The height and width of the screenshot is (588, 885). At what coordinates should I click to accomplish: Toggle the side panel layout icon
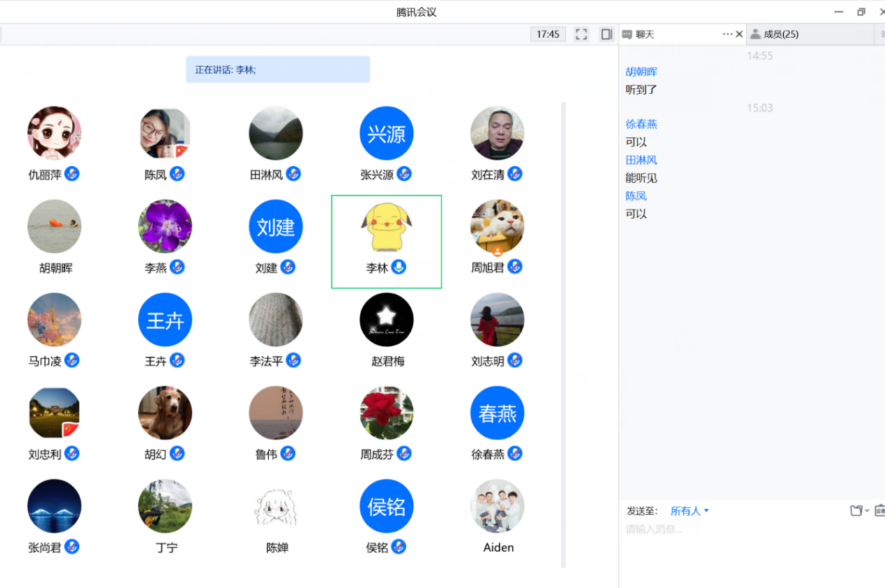click(x=607, y=34)
